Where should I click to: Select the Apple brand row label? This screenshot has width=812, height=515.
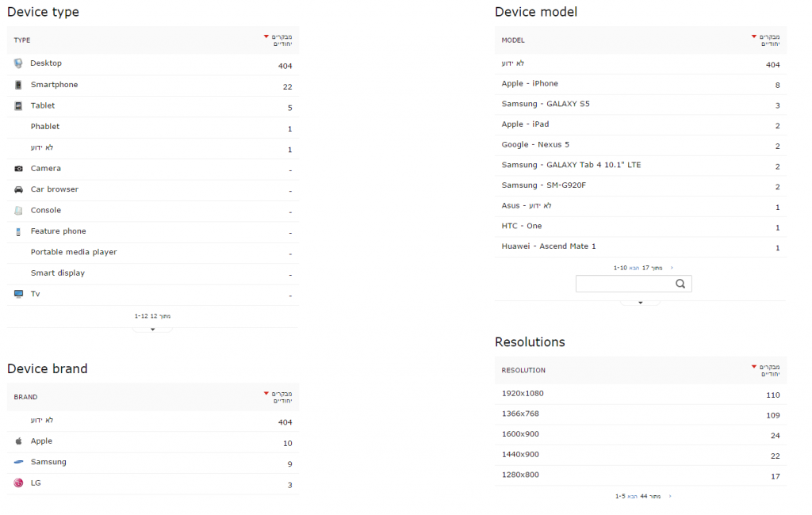coord(41,441)
